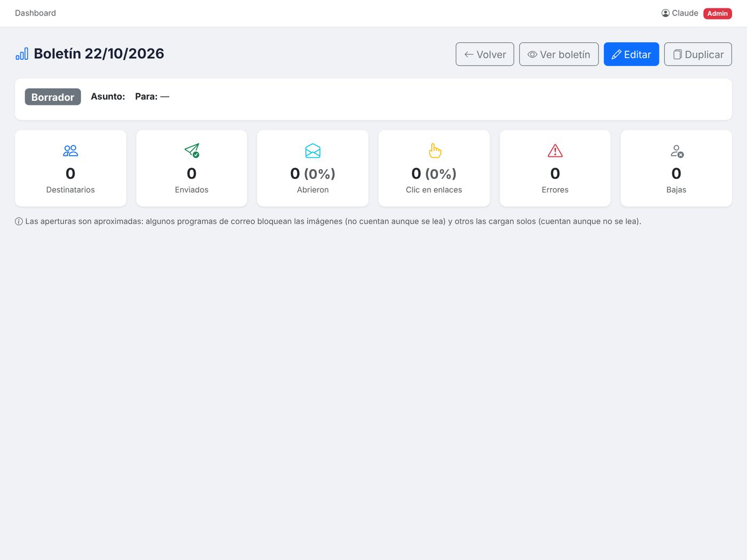Click the info icon before aperturas note
Screen dimensions: 747x560
[19, 221]
